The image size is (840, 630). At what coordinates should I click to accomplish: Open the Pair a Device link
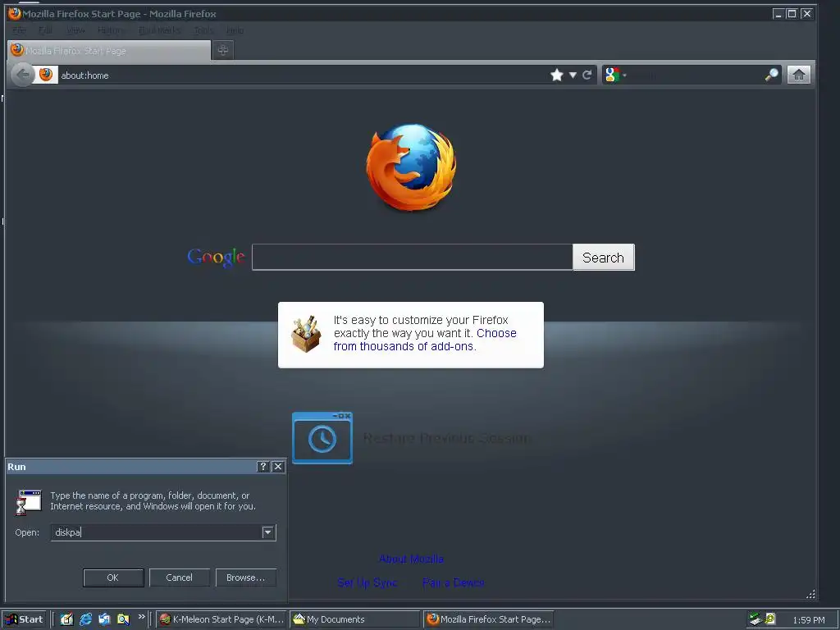coord(453,582)
